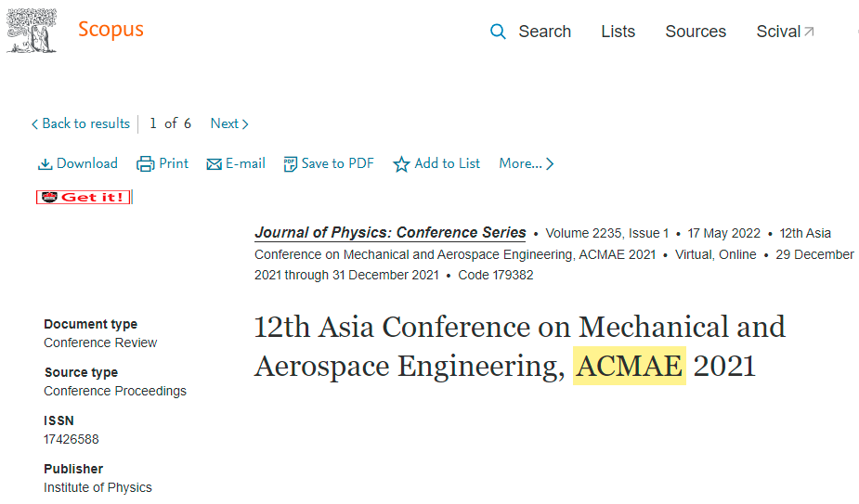This screenshot has height=504, width=859.
Task: Click the Save to PDF icon
Action: 290,163
